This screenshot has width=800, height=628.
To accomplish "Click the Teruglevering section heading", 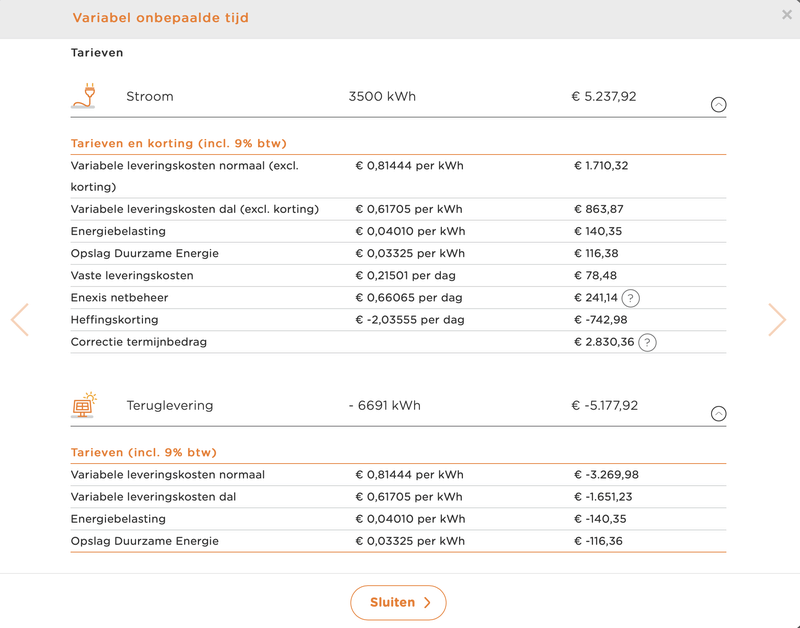I will (170, 406).
